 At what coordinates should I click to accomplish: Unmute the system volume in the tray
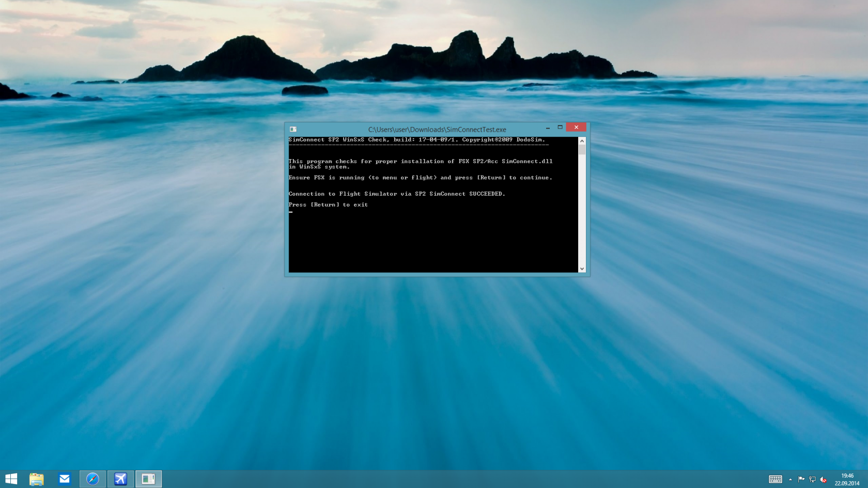[x=825, y=479]
